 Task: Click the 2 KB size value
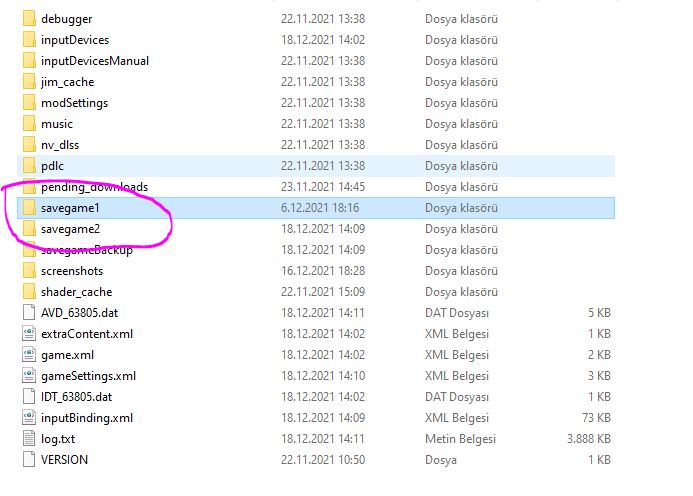[599, 355]
